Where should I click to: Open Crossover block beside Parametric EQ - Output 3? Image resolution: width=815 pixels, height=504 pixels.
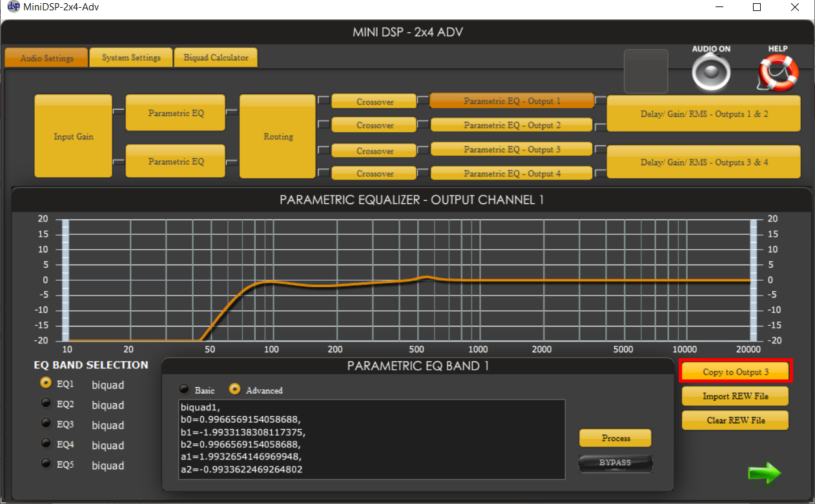[x=375, y=150]
